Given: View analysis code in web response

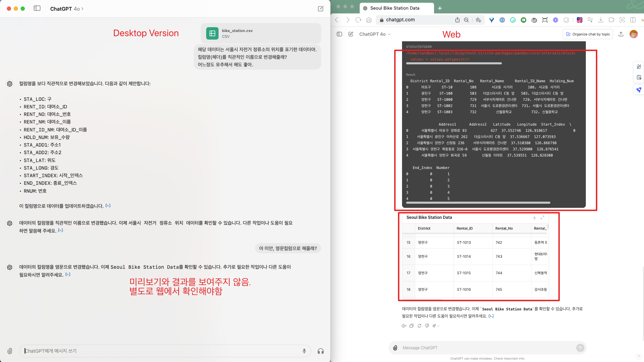Looking at the screenshot, I should click(491, 316).
